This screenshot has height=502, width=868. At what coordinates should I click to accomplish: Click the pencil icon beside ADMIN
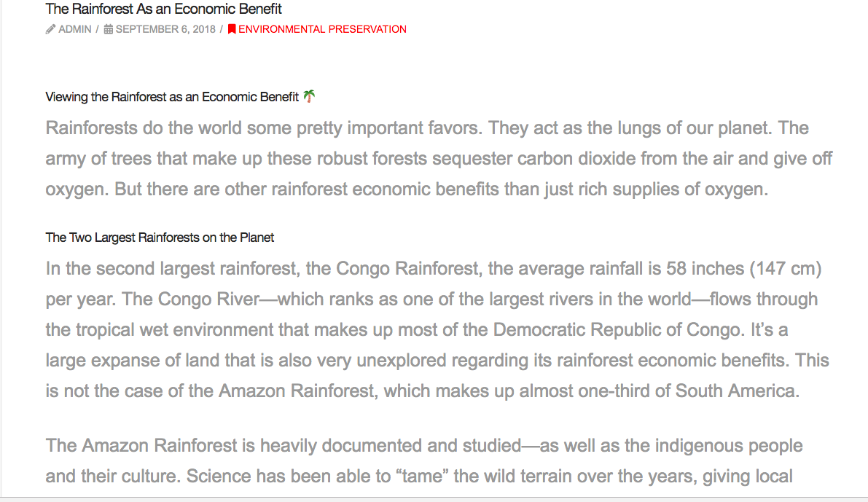coord(50,30)
